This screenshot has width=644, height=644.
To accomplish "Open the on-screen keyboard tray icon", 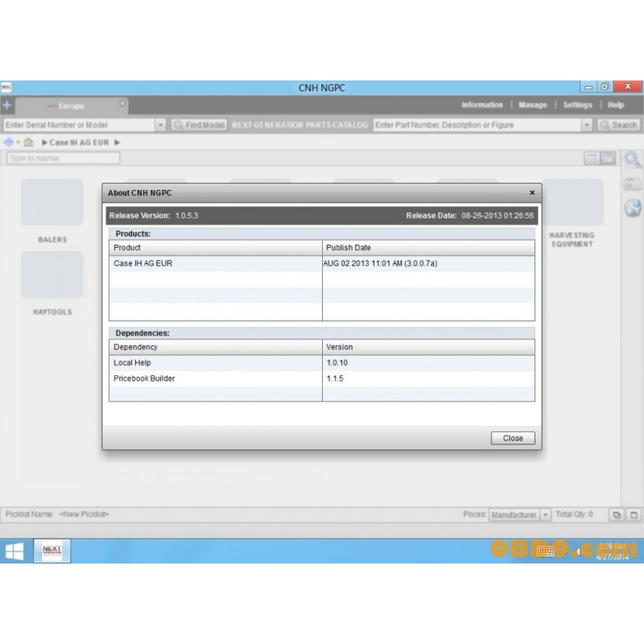I will click(546, 551).
